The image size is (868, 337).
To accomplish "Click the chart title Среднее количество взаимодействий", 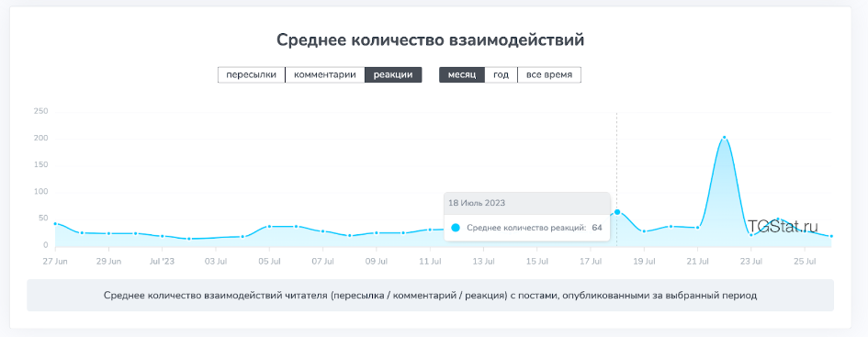I will pos(430,40).
